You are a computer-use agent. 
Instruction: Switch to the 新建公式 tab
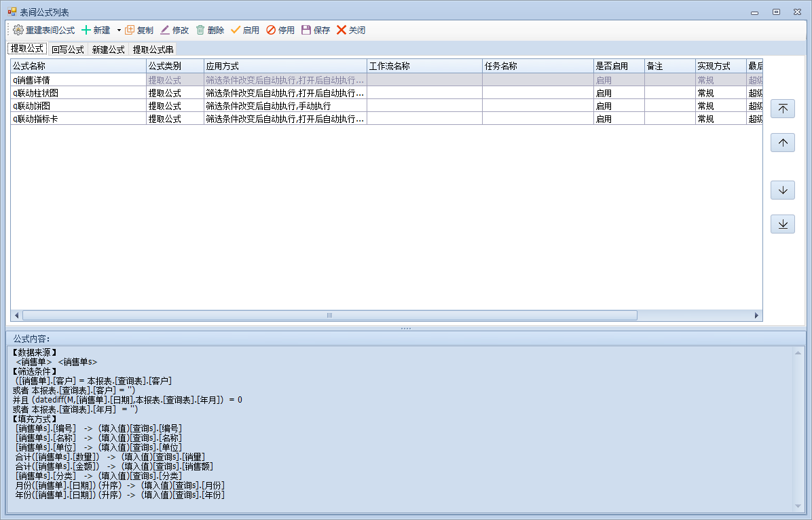click(x=108, y=50)
